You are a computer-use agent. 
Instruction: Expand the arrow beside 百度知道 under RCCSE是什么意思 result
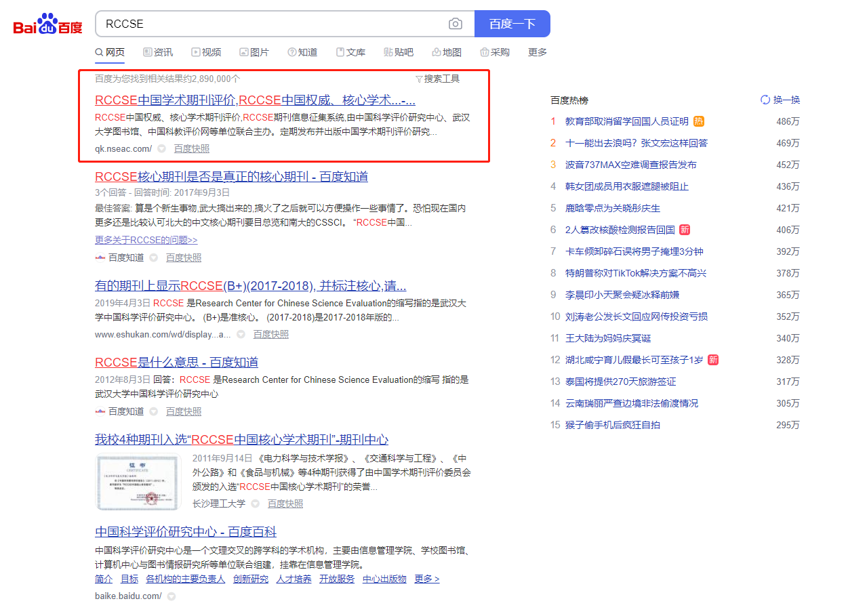point(153,411)
